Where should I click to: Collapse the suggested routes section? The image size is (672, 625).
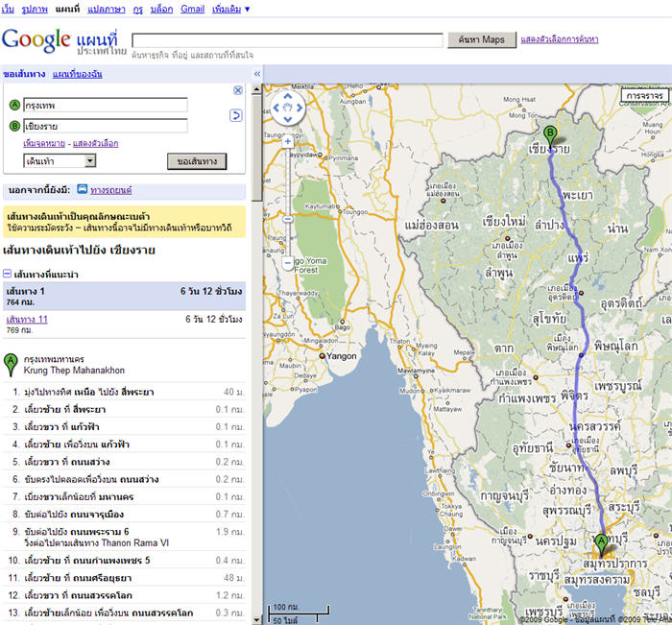click(7, 274)
